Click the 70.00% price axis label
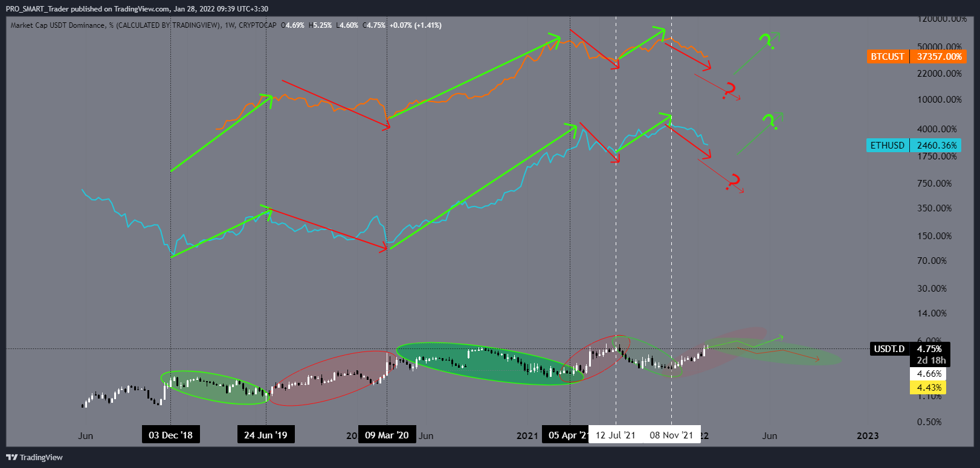Viewport: 980px width, 468px height. click(932, 261)
